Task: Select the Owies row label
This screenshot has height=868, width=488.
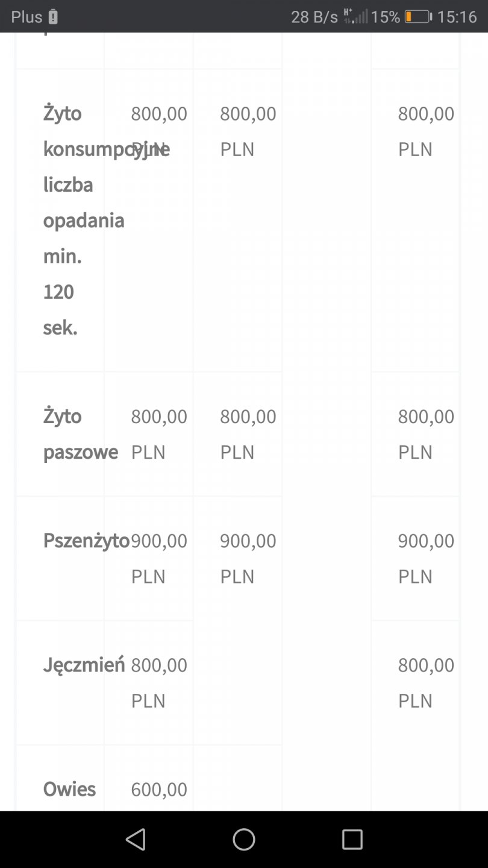Action: coord(69,789)
